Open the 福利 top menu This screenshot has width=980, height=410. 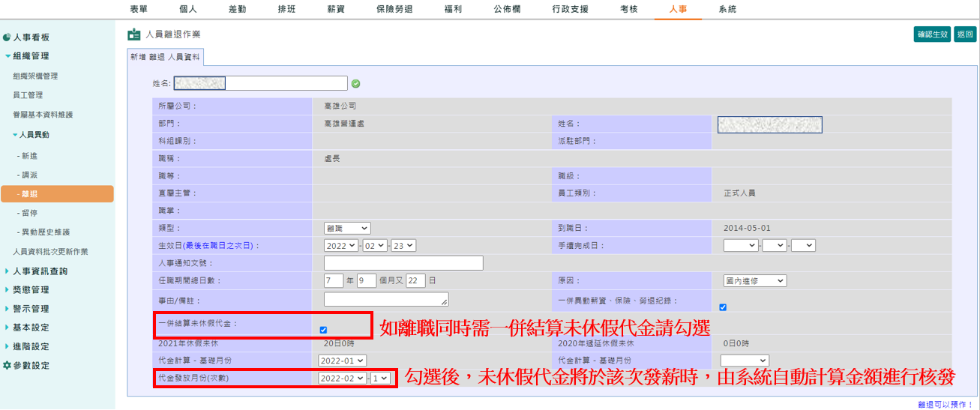[x=453, y=9]
